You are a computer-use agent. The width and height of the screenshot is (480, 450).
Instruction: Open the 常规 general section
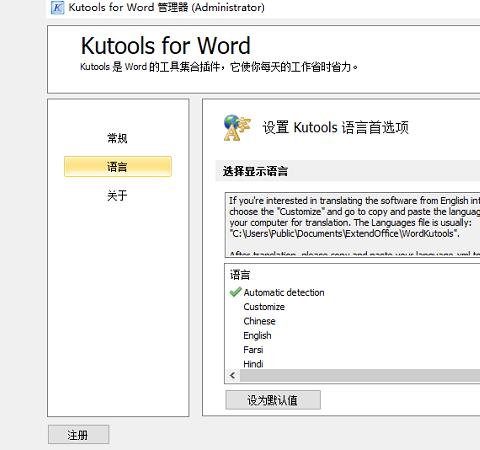point(117,138)
